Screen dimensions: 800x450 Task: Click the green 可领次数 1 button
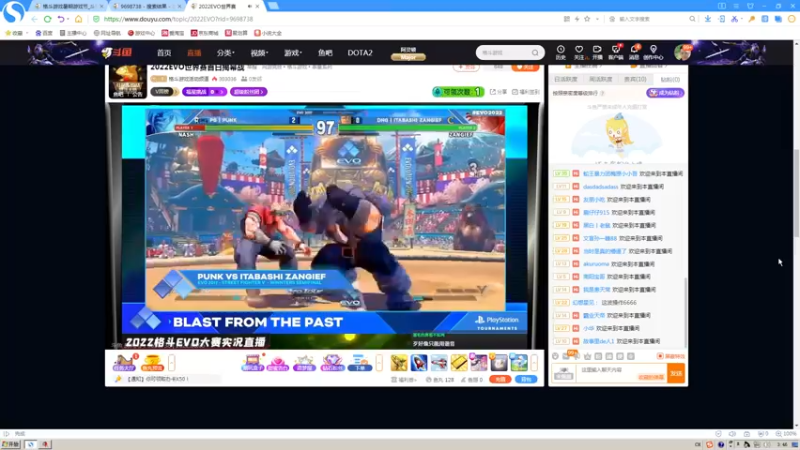coord(458,92)
